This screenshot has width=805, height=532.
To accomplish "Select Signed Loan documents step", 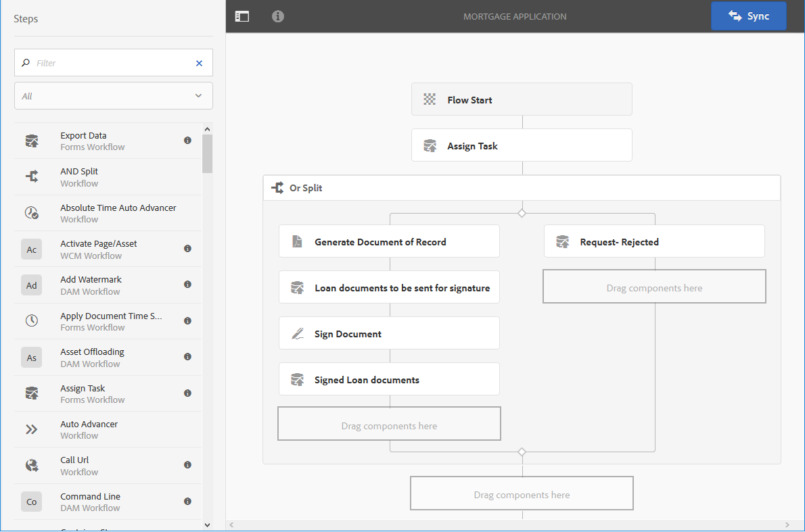I will (389, 379).
